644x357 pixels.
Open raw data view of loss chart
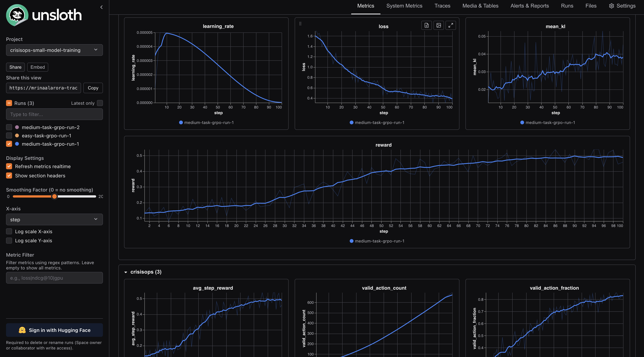[426, 25]
